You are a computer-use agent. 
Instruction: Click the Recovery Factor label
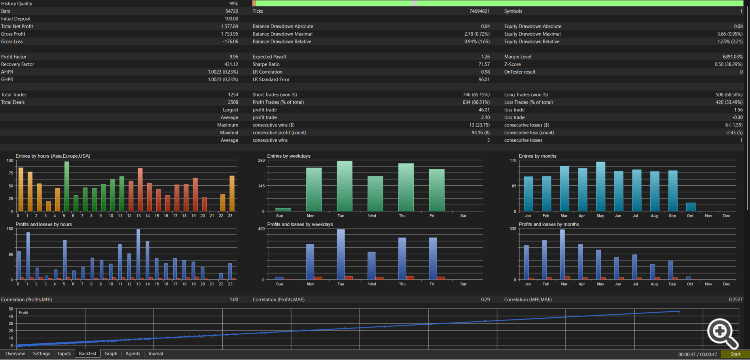point(17,64)
